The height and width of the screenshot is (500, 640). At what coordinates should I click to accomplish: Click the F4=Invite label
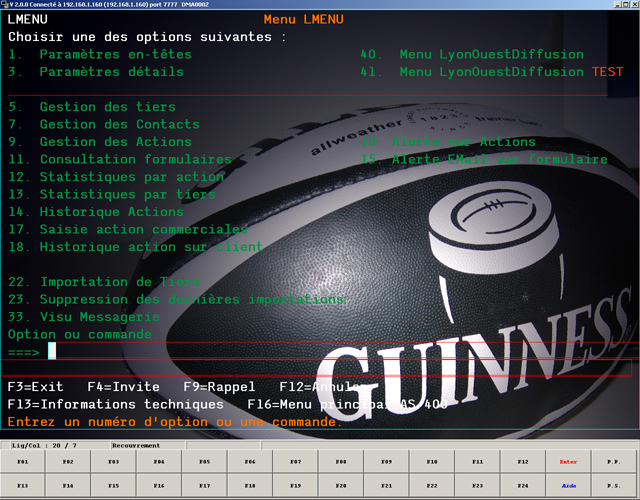[x=124, y=387]
